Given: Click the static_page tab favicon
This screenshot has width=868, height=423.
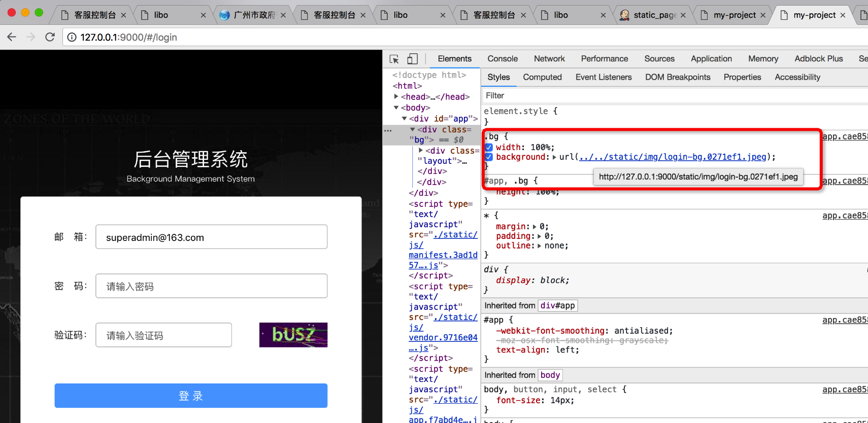Looking at the screenshot, I should click(x=624, y=15).
